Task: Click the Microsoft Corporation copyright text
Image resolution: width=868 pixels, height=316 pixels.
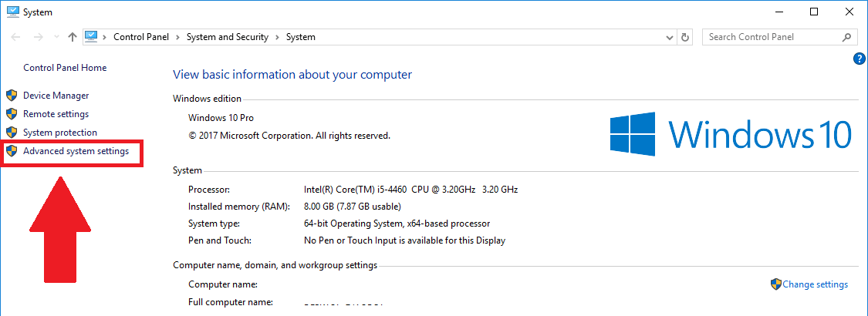Action: (x=289, y=135)
